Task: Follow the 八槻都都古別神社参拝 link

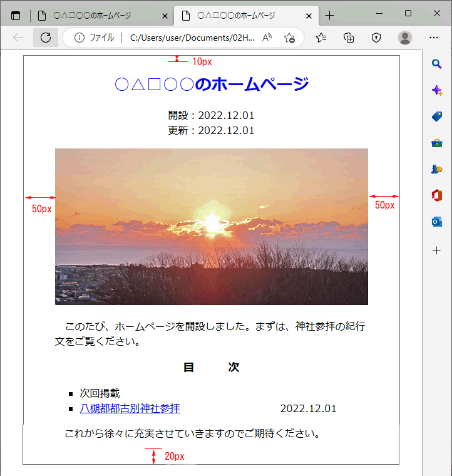Action: pyautogui.click(x=130, y=408)
